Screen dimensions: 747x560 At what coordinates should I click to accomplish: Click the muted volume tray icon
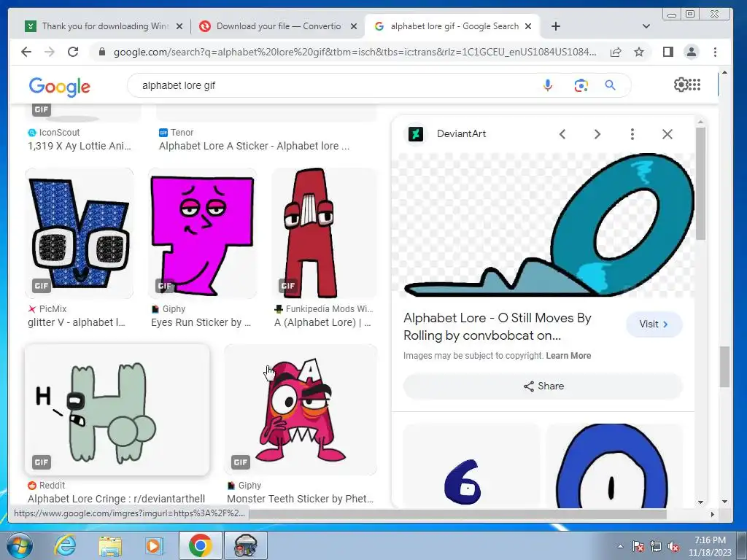(673, 547)
